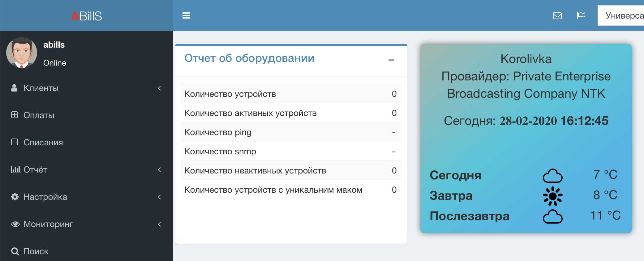Open the Списания menu item
This screenshot has width=644, height=261.
(x=43, y=143)
